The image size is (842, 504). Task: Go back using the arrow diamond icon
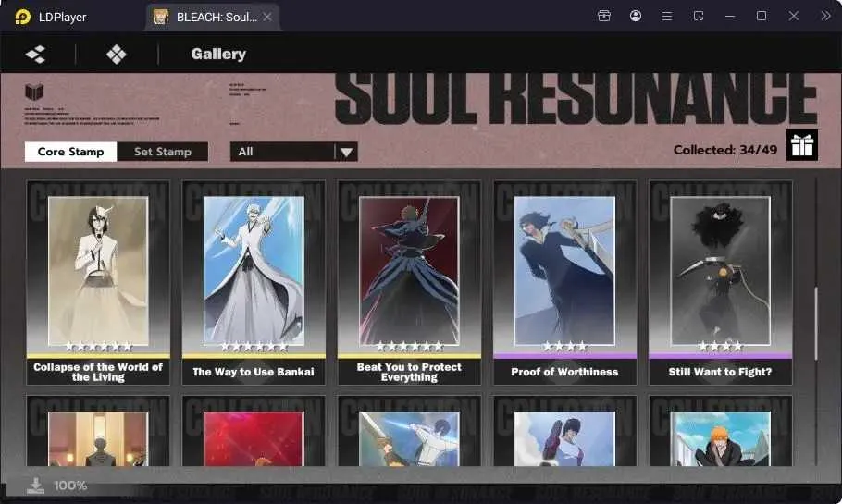tap(35, 55)
